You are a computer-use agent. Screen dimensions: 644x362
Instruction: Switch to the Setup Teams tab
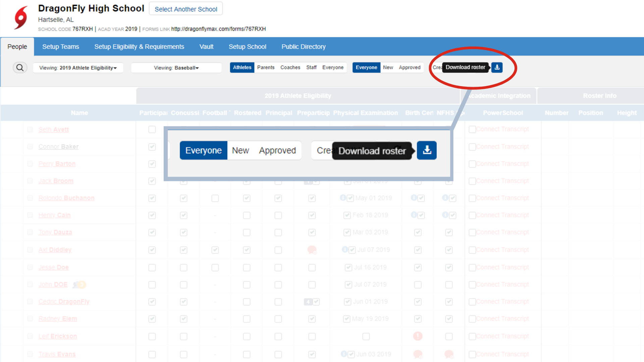coord(61,47)
